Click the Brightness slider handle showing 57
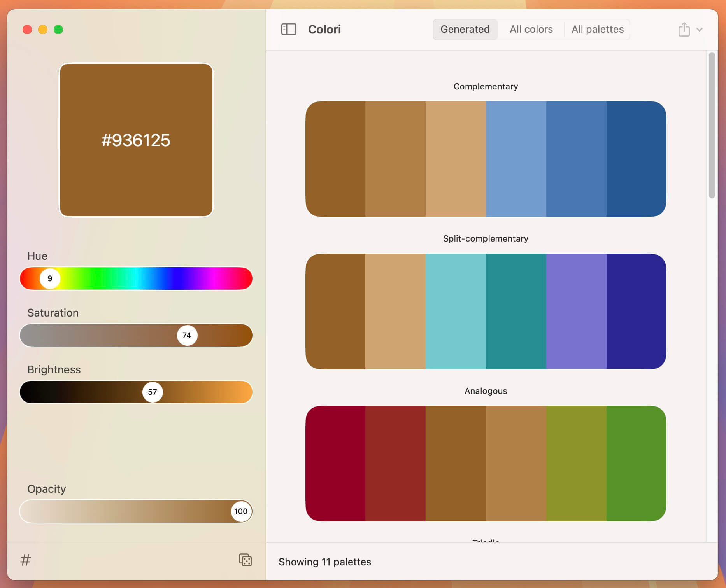 tap(153, 392)
